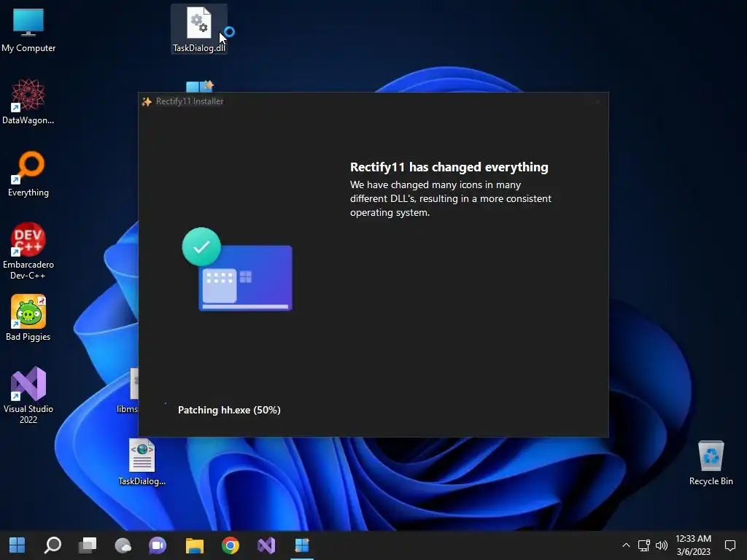747x560 pixels.
Task: Open the Windows Start menu
Action: click(x=18, y=545)
